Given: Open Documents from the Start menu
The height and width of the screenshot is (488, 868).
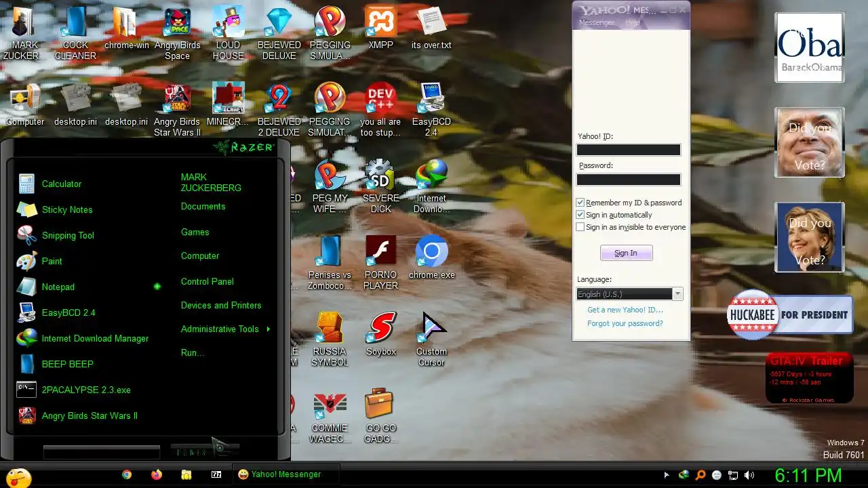Looking at the screenshot, I should (x=203, y=206).
